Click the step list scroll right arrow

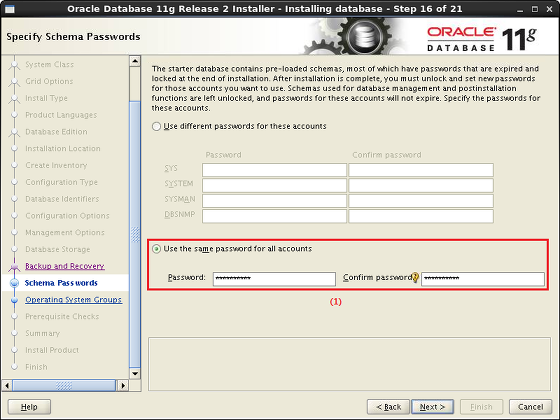coord(123,385)
